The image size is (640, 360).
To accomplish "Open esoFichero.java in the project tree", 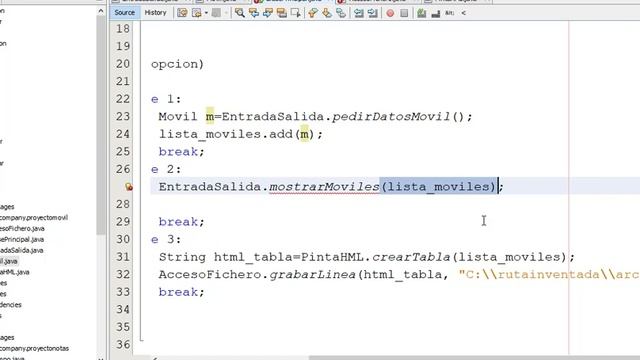I will (22, 229).
